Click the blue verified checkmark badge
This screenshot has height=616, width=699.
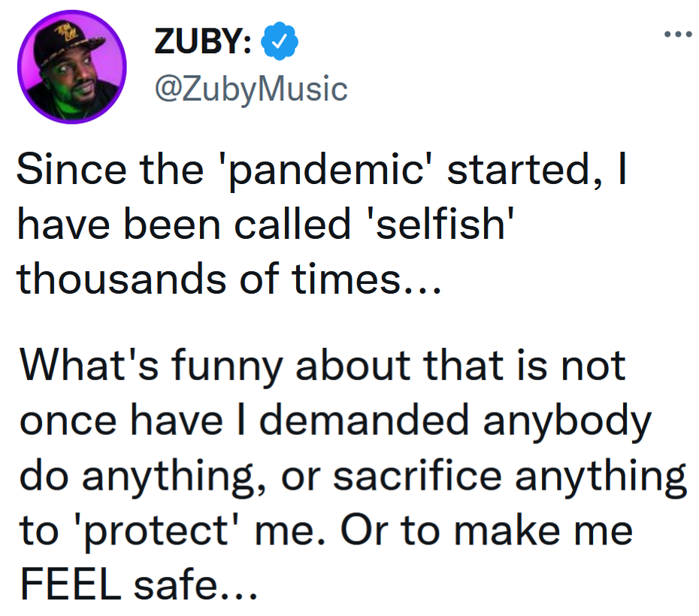click(x=280, y=44)
